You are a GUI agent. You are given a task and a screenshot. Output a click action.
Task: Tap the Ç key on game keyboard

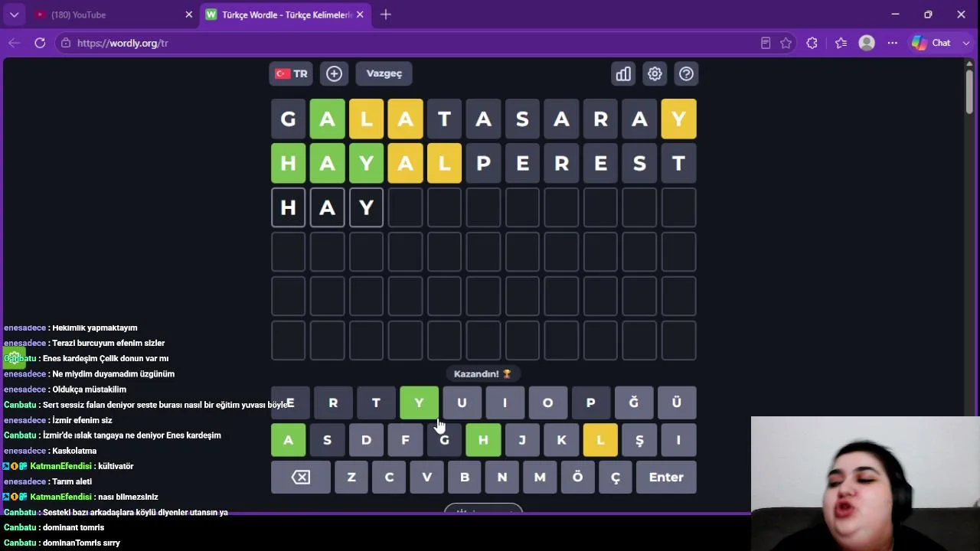coord(615,477)
